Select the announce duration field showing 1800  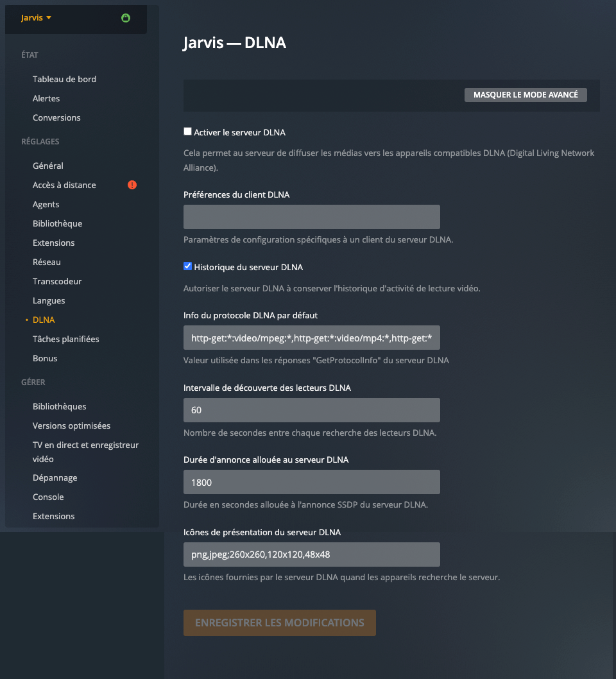[311, 482]
